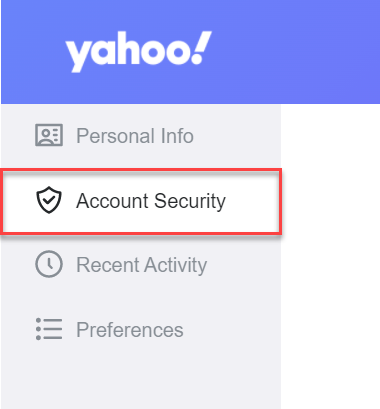Click the Personal Info ID card icon
Screen dimensions: 380x409
click(49, 135)
